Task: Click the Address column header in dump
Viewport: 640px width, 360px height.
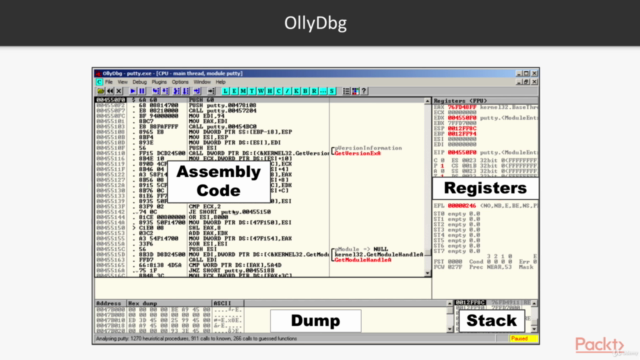Action: tap(110, 303)
